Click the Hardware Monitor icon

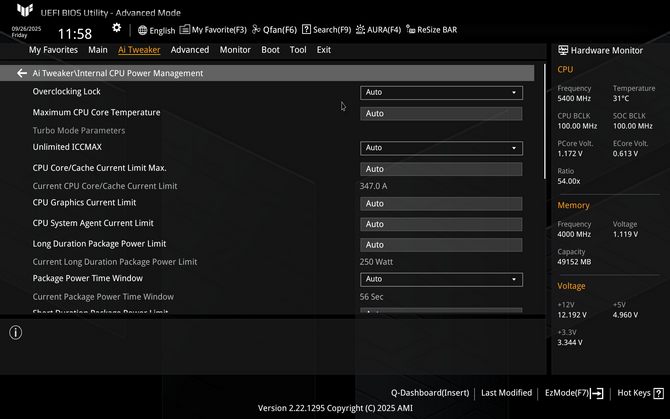[x=563, y=50]
